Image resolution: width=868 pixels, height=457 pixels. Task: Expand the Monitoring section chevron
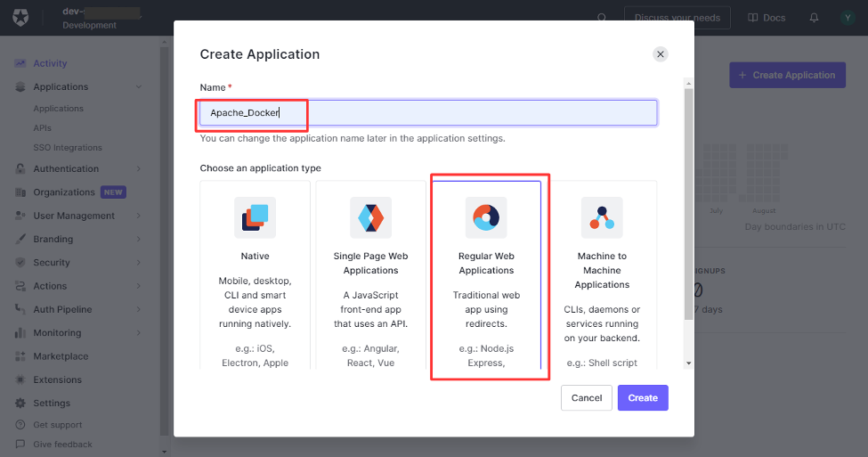pos(138,332)
